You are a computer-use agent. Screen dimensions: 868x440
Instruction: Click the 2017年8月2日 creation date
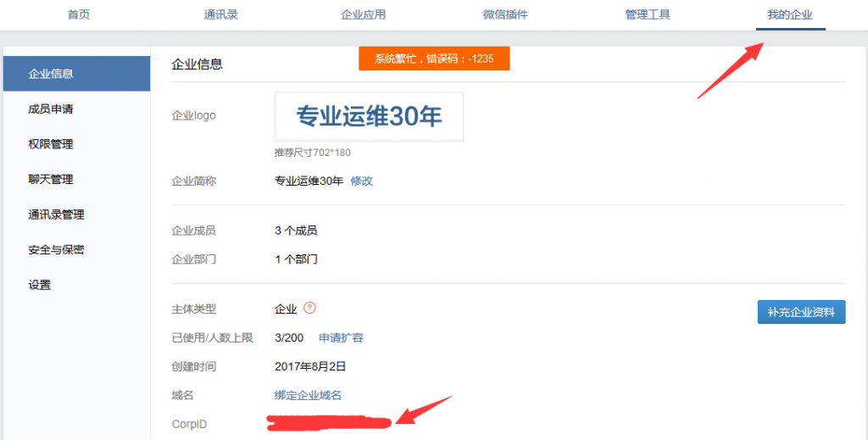[310, 366]
